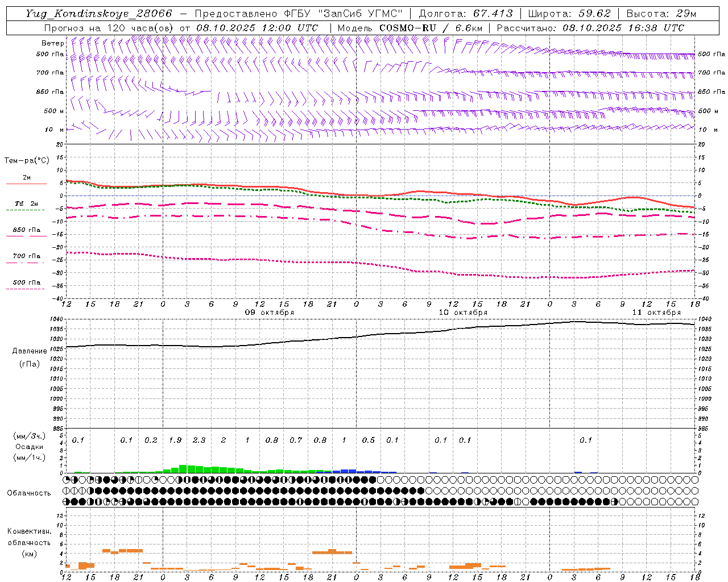Click the Td 2м legend entry
The image size is (728, 582).
pos(27,203)
